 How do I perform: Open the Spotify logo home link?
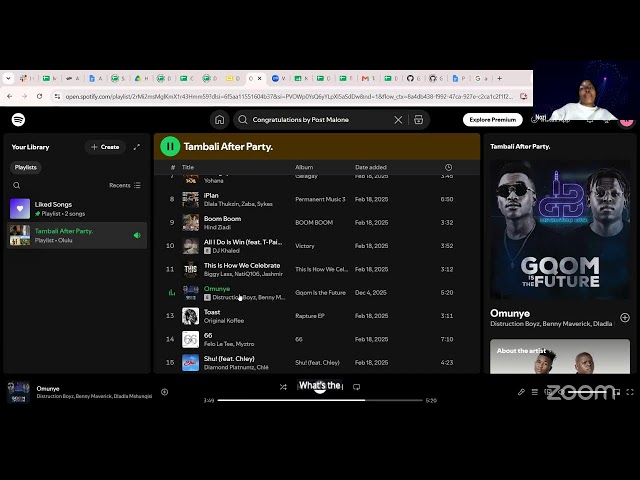tap(18, 120)
